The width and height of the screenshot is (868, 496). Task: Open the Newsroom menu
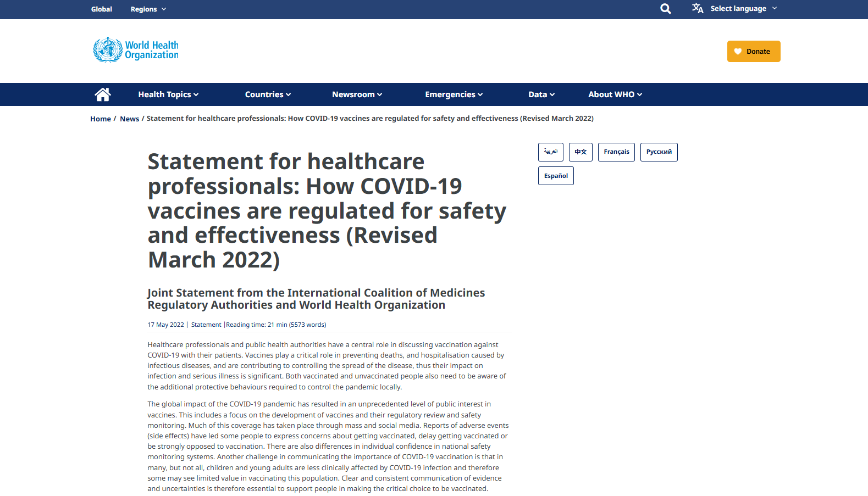[357, 94]
